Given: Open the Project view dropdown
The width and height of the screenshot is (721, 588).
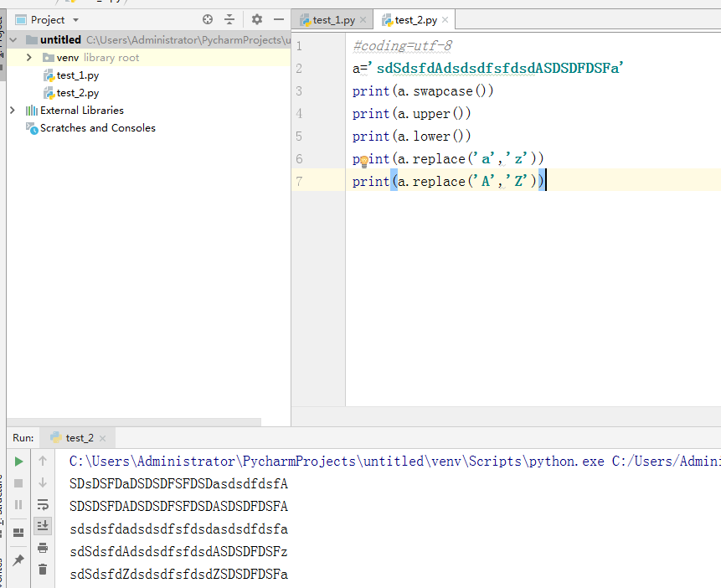Looking at the screenshot, I should (75, 20).
